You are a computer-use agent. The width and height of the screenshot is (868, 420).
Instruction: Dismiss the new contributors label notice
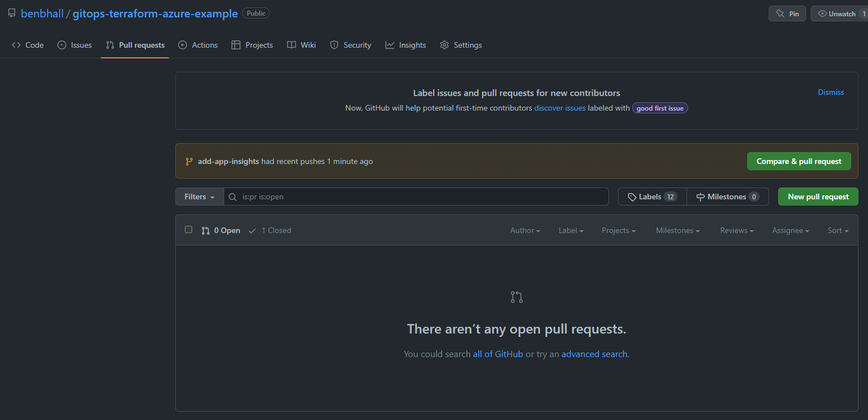click(x=831, y=92)
